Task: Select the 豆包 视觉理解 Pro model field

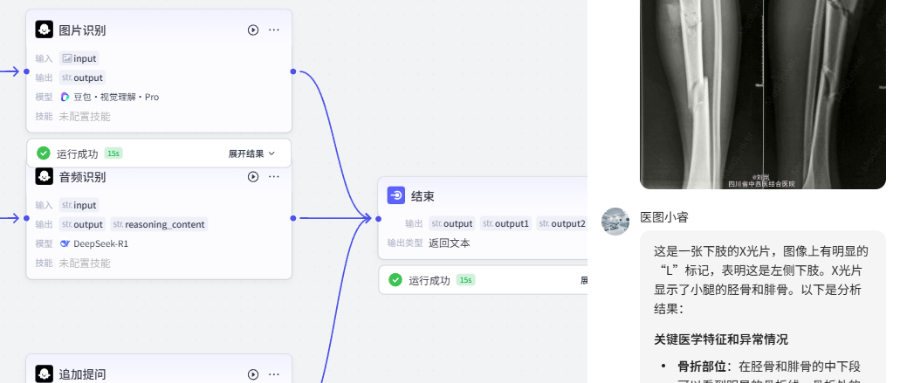Action: click(110, 97)
